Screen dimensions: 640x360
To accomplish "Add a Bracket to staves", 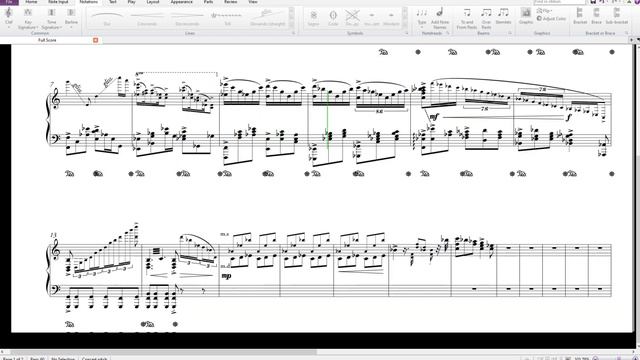I will click(580, 16).
